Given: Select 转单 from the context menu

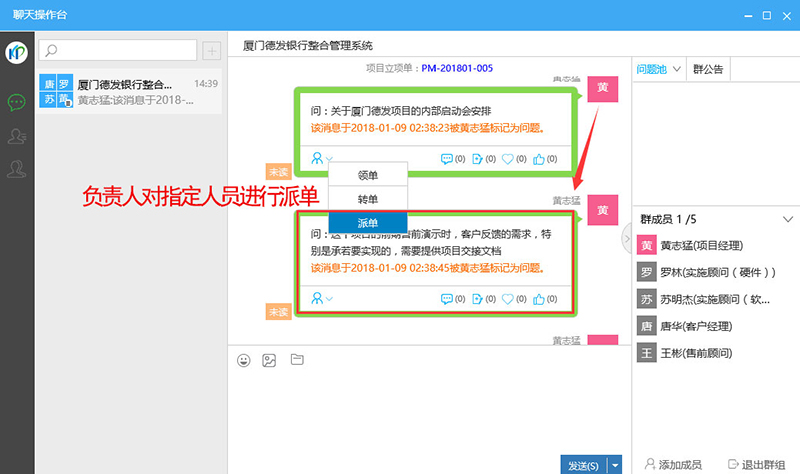Looking at the screenshot, I should 368,199.
